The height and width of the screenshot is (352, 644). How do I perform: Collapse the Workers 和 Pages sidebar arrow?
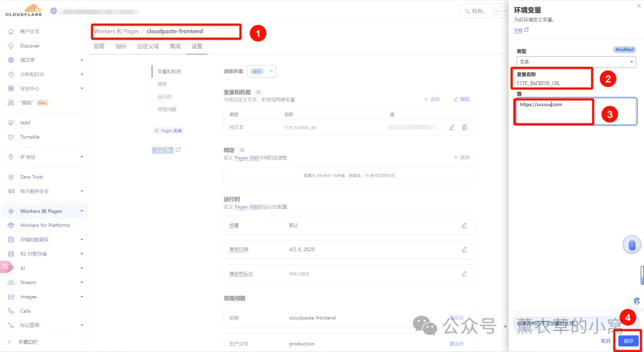(82, 211)
